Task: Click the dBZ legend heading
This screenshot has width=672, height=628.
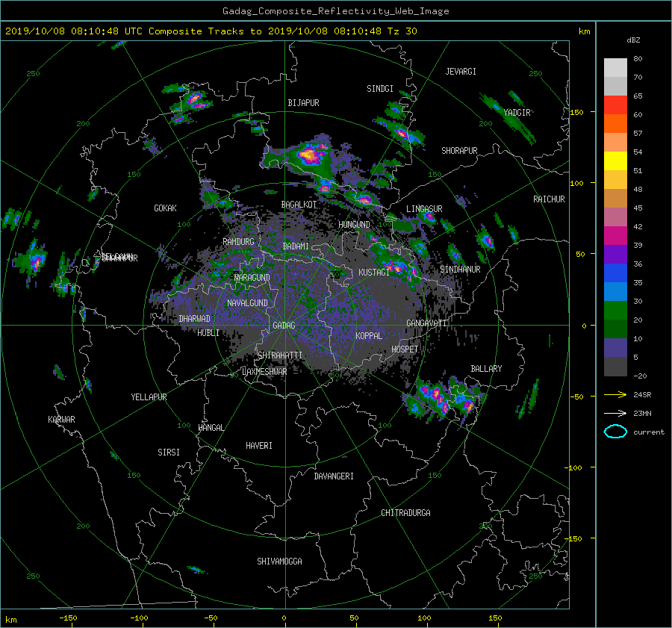Action: (633, 40)
